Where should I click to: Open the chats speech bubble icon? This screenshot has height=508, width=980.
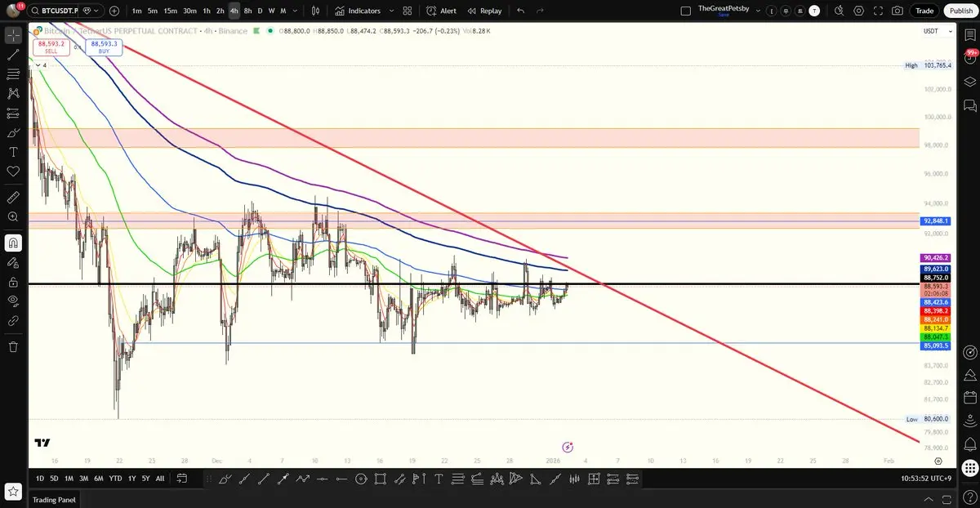point(970,106)
